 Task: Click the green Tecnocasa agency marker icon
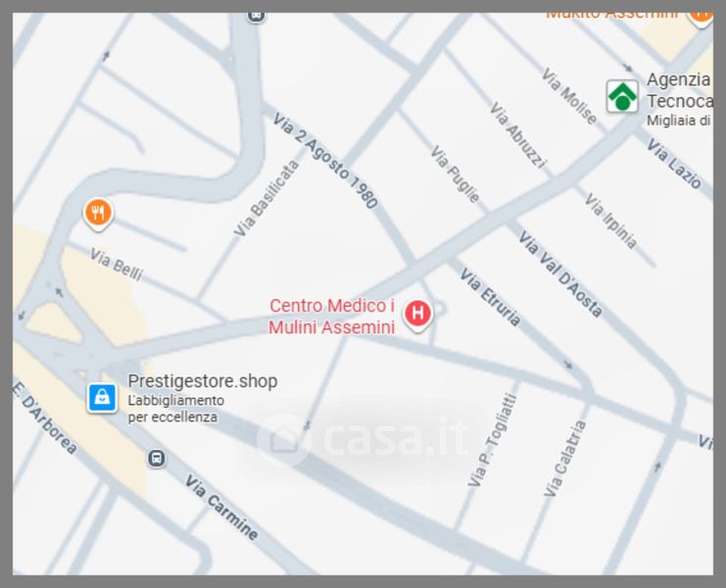click(x=622, y=96)
